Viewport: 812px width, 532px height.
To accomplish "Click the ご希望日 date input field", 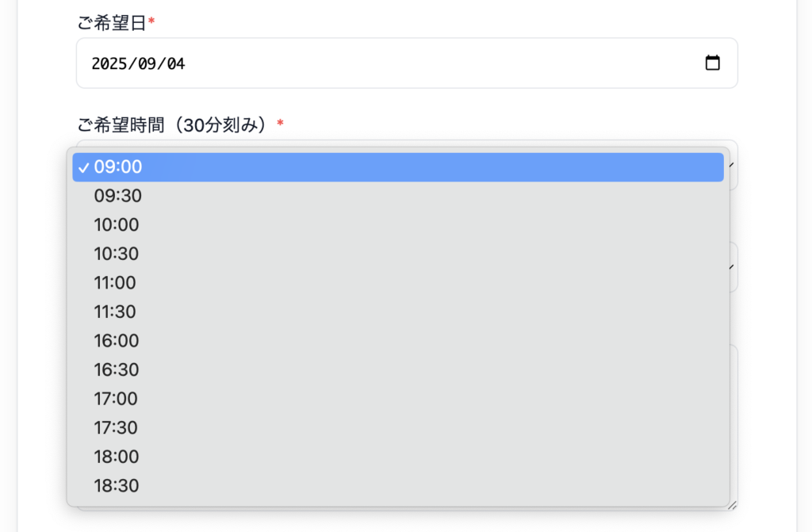I will [407, 63].
